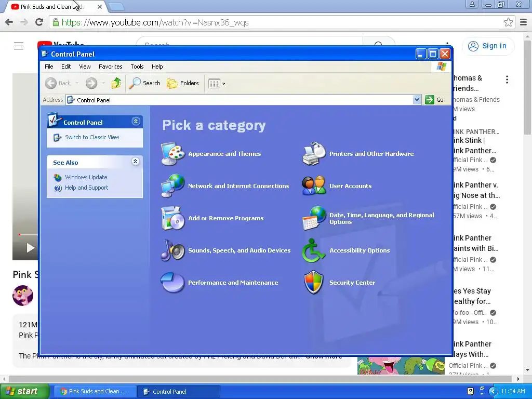
Task: Click the taskbar clock showing 11:24 AM
Action: (513, 391)
